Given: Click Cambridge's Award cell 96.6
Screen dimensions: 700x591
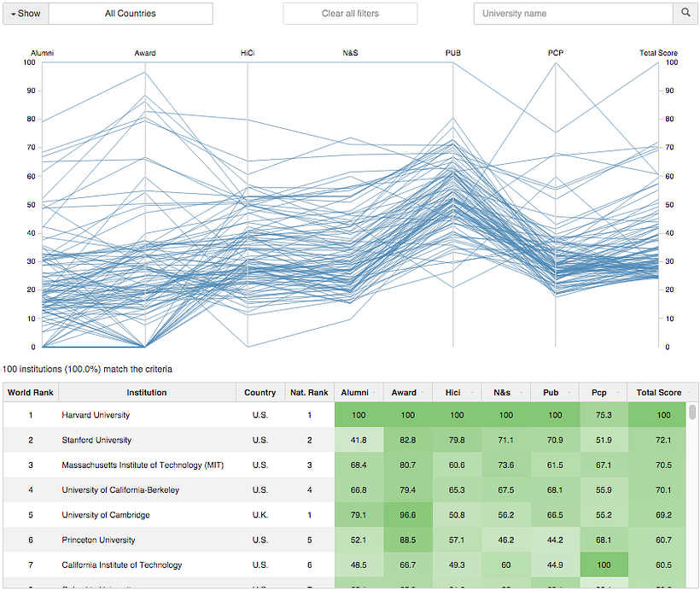Looking at the screenshot, I should 408,515.
